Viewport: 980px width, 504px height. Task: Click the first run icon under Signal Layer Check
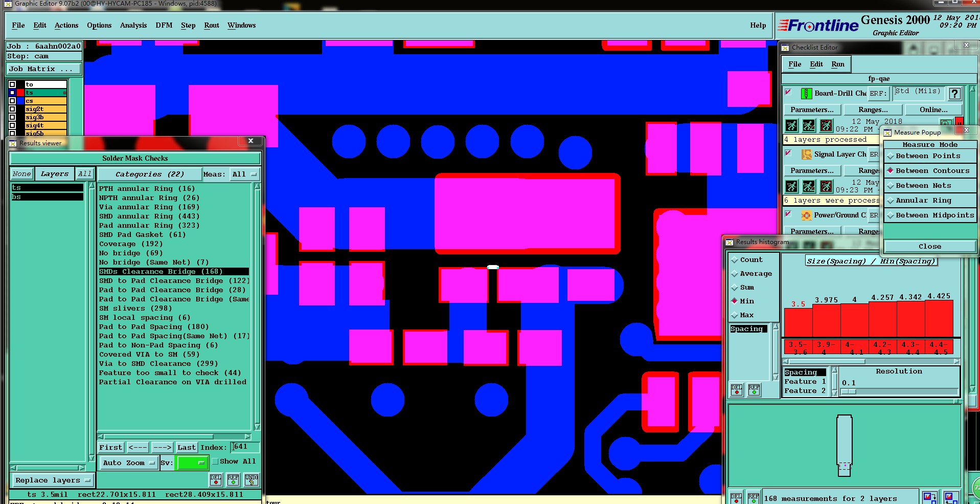pos(791,186)
